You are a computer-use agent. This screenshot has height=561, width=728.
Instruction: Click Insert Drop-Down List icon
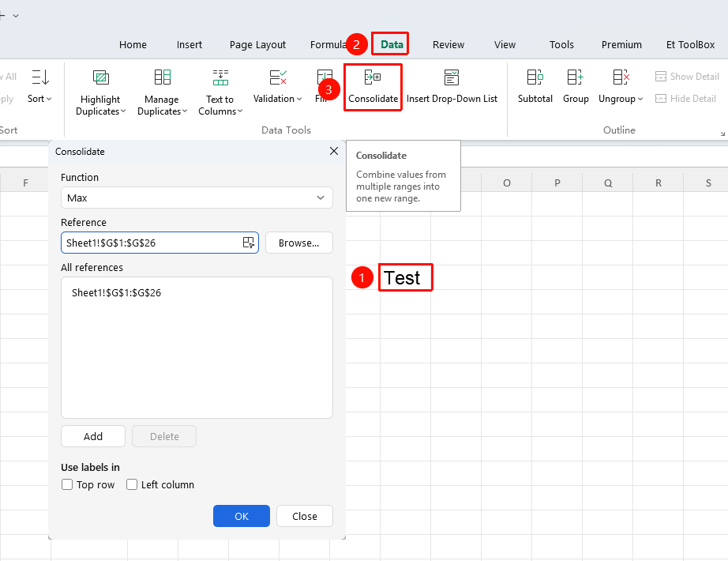coord(452,77)
